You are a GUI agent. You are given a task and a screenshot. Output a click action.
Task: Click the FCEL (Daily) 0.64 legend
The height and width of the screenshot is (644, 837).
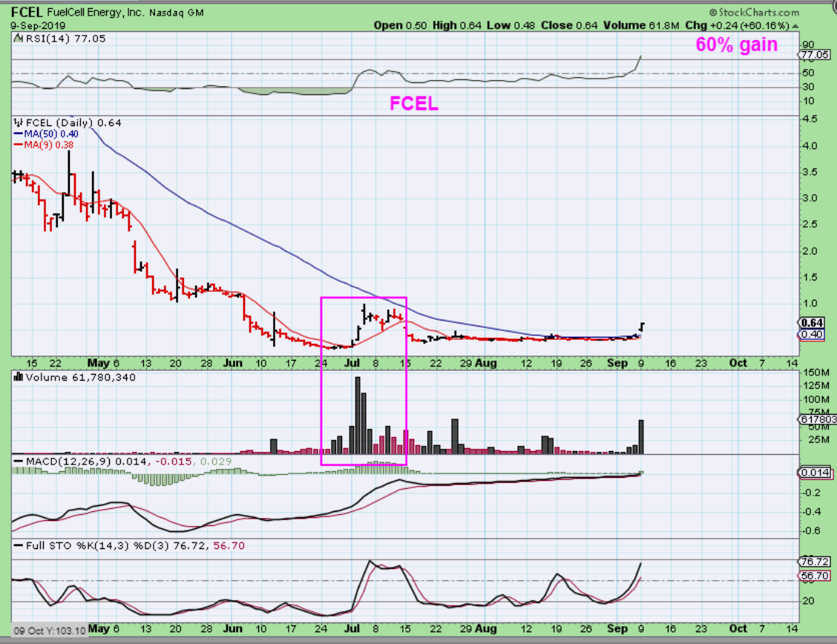[x=73, y=122]
